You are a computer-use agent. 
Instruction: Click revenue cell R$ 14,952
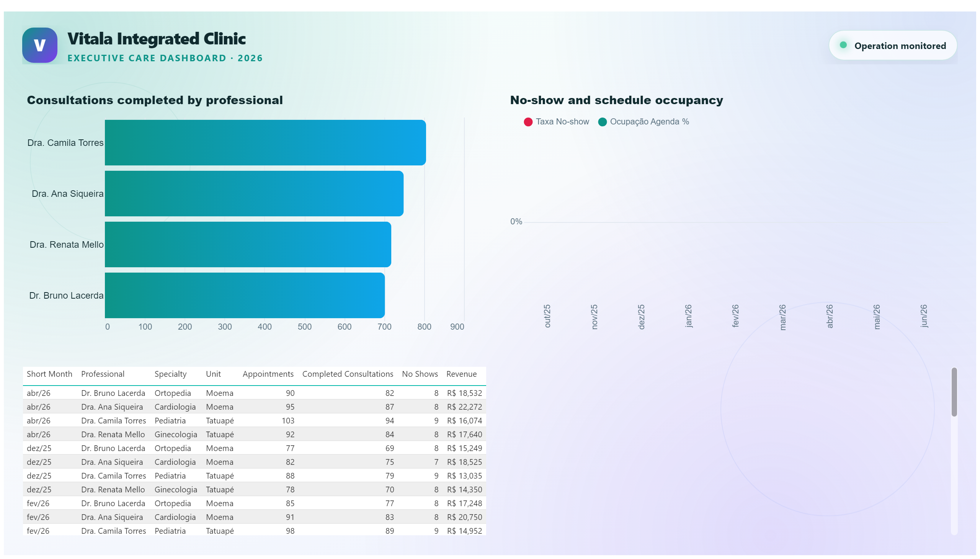click(x=464, y=531)
